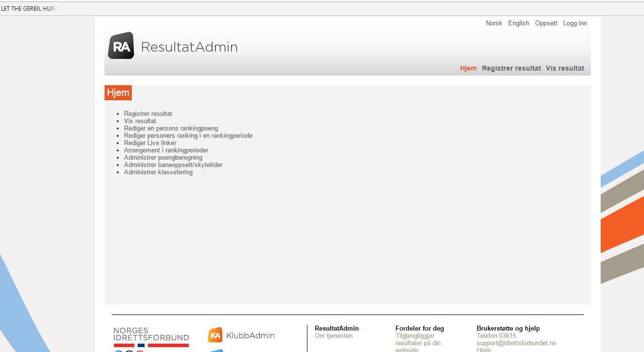Click the Telefon 03615 footer text
Viewport: 644px width, 352px height.
(496, 336)
